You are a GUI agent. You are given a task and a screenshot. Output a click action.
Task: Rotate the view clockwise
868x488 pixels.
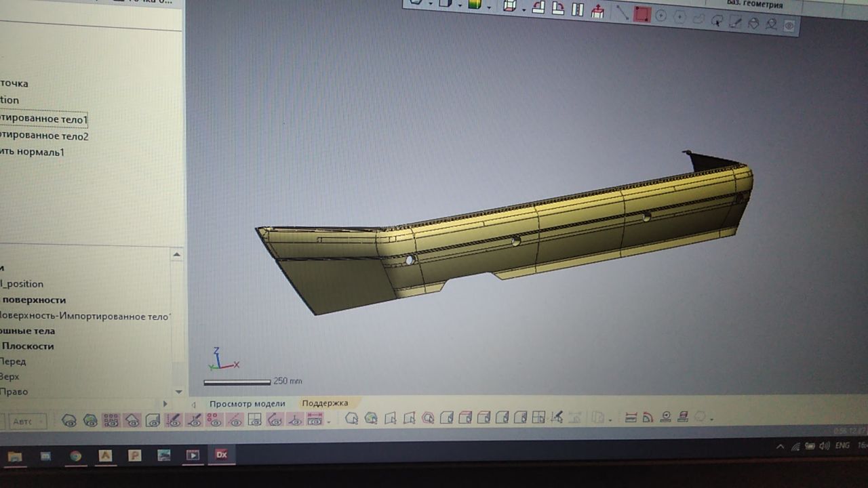(x=558, y=8)
